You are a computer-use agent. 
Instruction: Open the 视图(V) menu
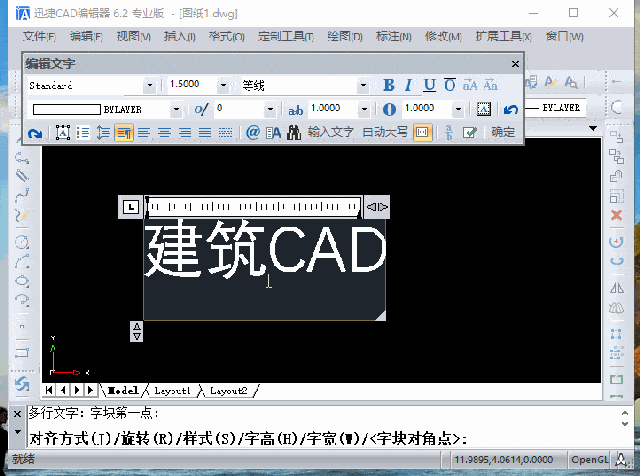coord(133,36)
